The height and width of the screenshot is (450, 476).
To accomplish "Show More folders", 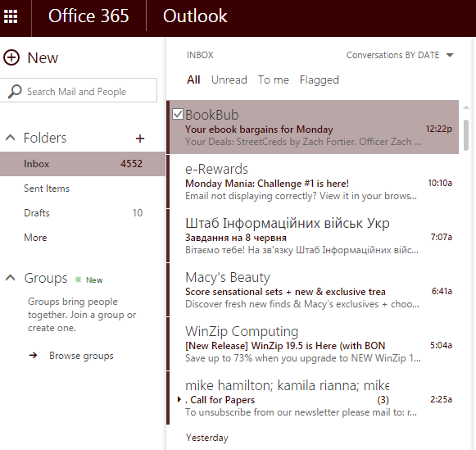I will tap(35, 238).
